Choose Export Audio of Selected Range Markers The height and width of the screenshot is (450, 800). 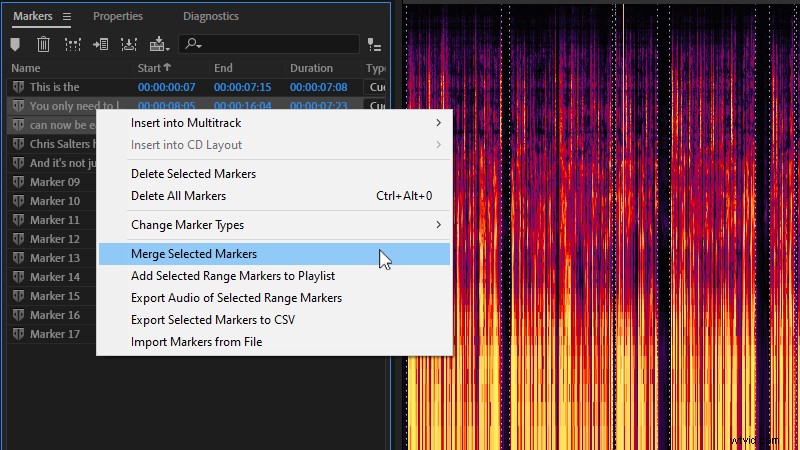274,298
